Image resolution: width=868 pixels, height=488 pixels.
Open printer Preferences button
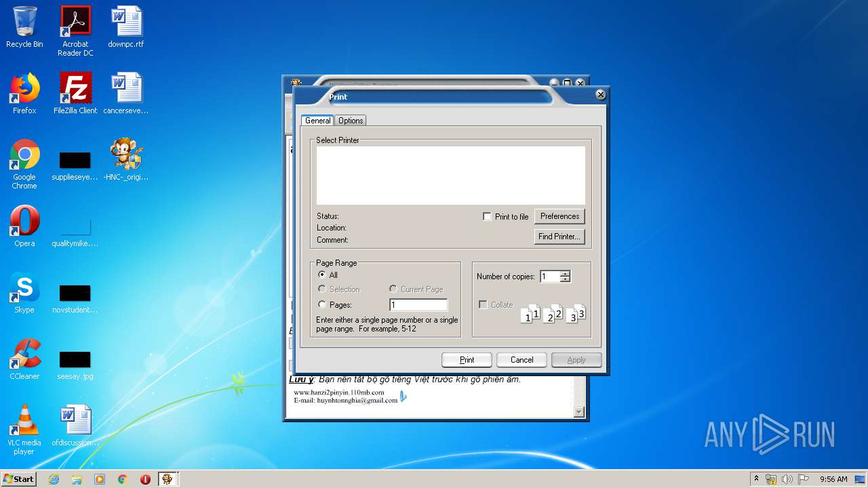coord(559,216)
